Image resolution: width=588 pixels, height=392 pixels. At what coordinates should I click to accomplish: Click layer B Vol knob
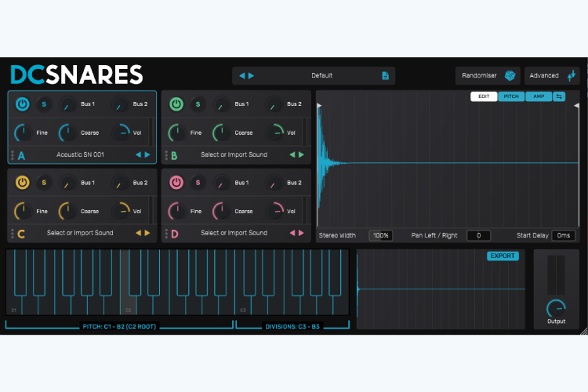tap(275, 132)
